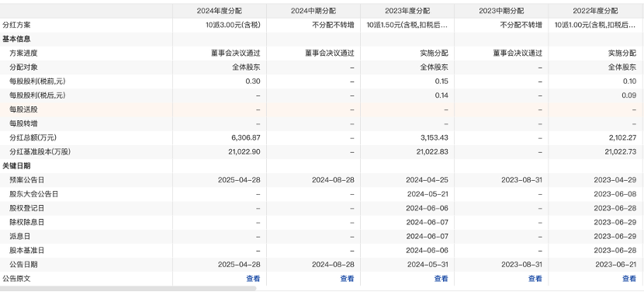The image size is (644, 295).
Task: Click the 派息日 row label
Action: (20, 236)
